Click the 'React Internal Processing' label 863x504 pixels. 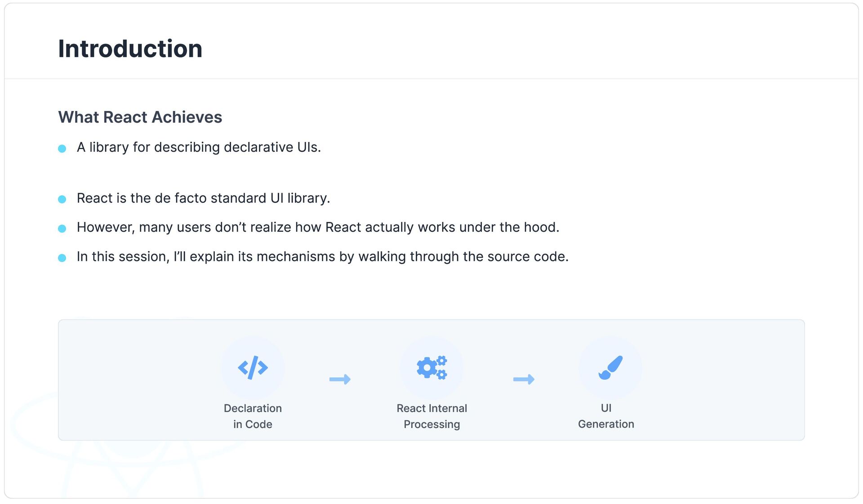pyautogui.click(x=431, y=416)
